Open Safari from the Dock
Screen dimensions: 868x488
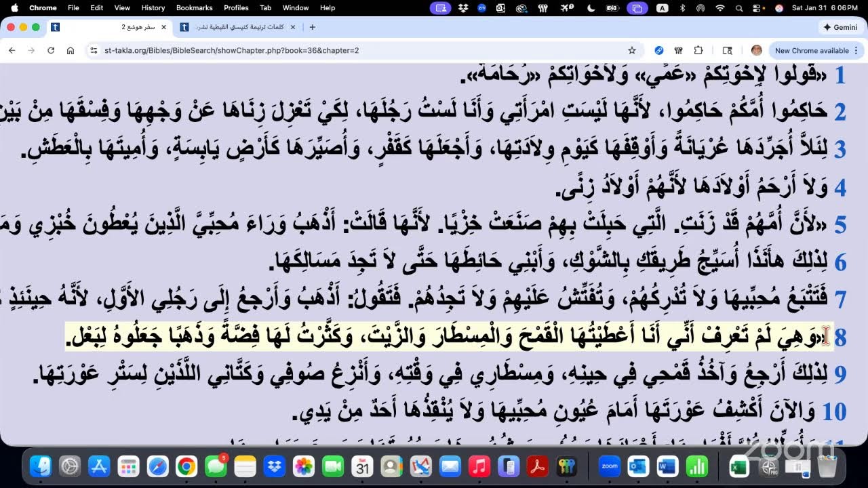click(x=157, y=466)
